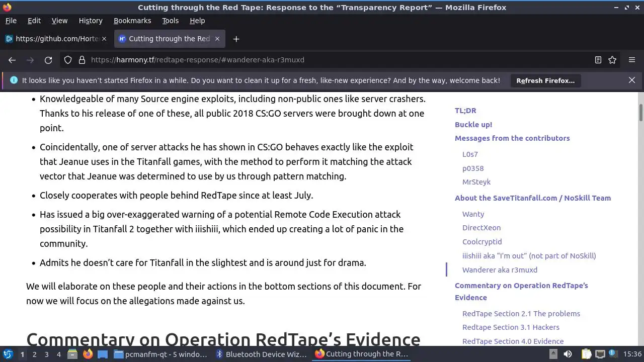Jump to the Wanty entry
Image resolution: width=644 pixels, height=362 pixels.
(x=473, y=214)
